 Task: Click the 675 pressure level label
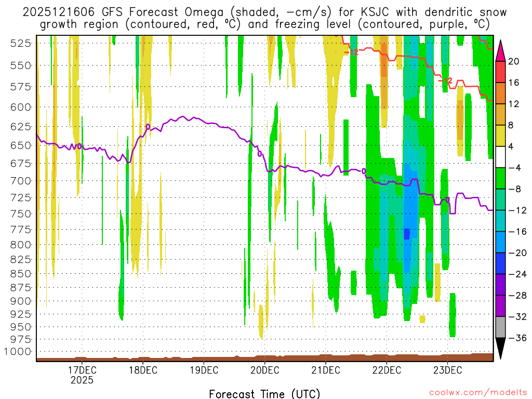20,164
